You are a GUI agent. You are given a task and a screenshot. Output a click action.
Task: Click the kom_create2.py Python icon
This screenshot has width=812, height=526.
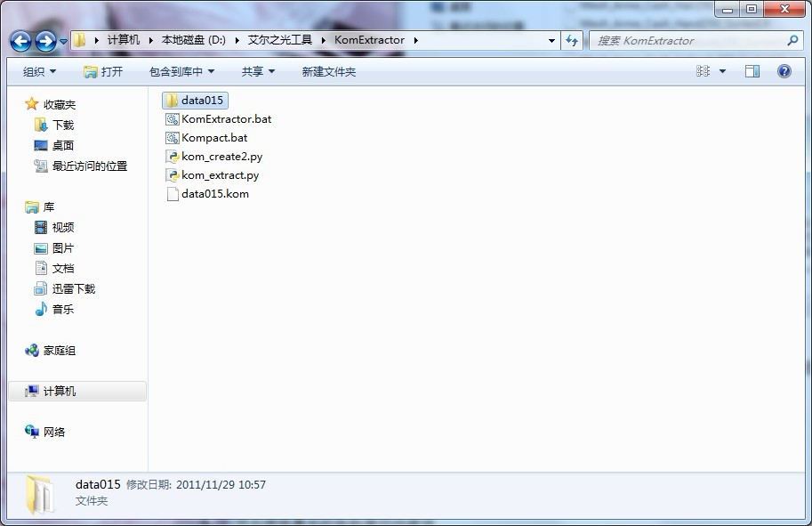(x=172, y=157)
